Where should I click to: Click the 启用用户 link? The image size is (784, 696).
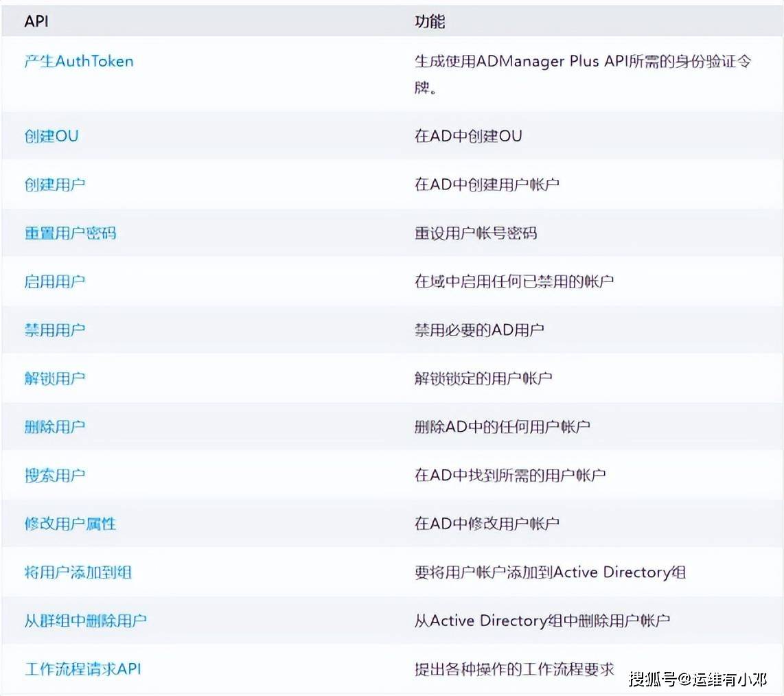(55, 281)
